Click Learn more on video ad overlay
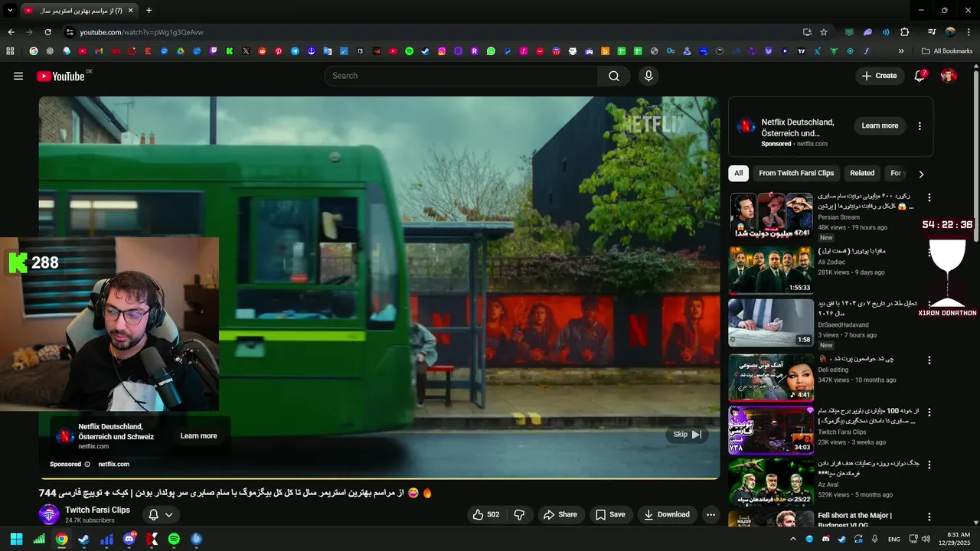The image size is (980, 551). (198, 436)
